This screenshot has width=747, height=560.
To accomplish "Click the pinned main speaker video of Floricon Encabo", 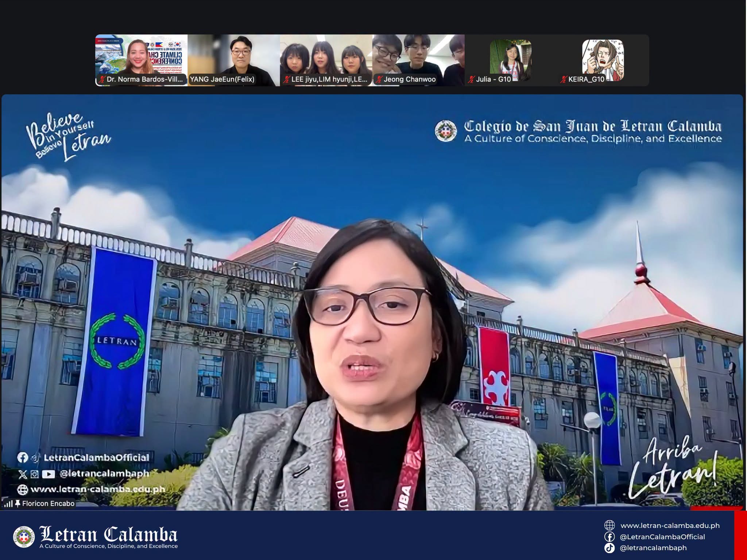I will [372, 302].
